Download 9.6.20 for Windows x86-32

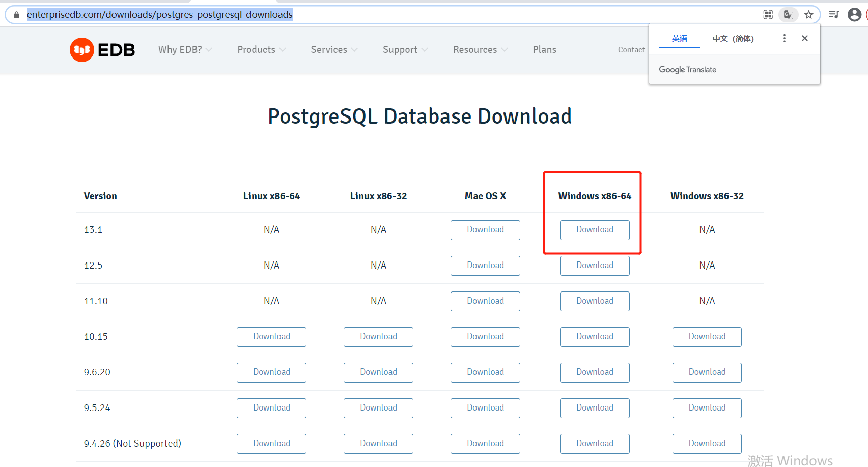pos(707,372)
